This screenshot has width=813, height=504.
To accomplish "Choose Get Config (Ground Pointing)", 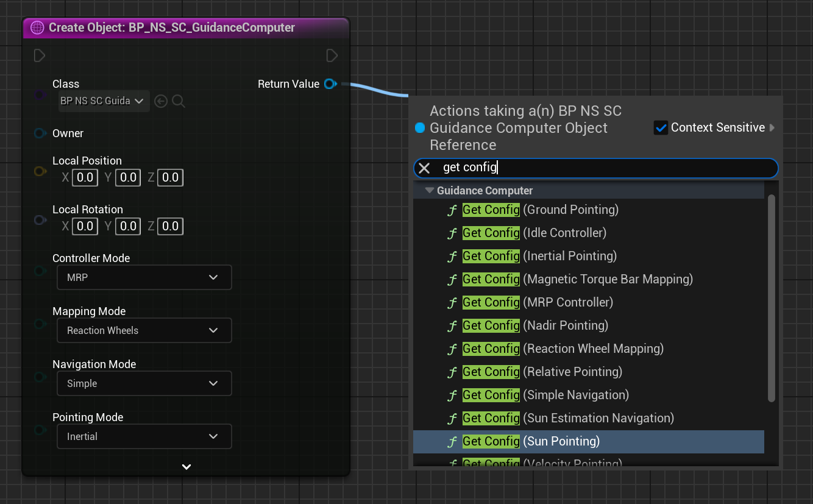I will (x=540, y=210).
